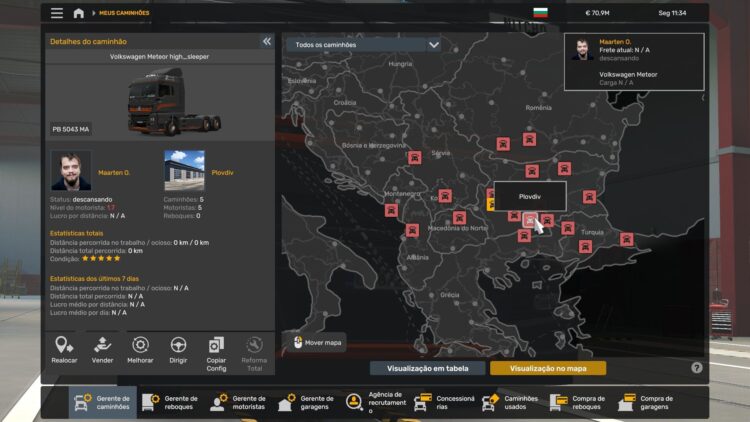Click Maarten O. info card on map
Image resolution: width=750 pixels, height=422 pixels.
pyautogui.click(x=634, y=62)
